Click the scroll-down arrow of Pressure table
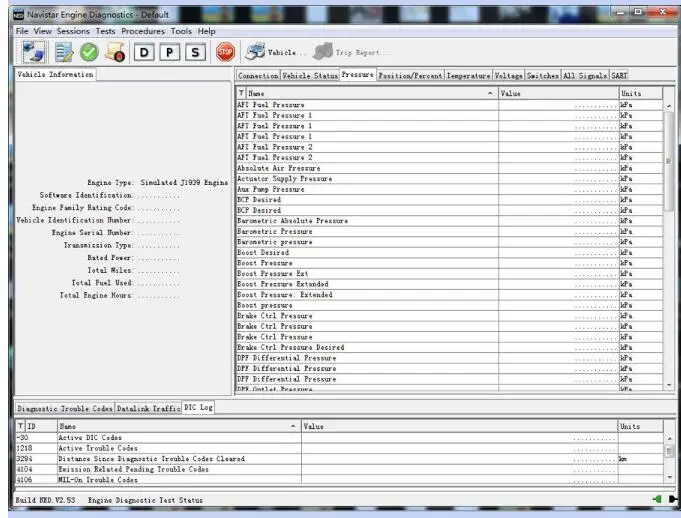Image resolution: width=681 pixels, height=518 pixels. tap(669, 385)
